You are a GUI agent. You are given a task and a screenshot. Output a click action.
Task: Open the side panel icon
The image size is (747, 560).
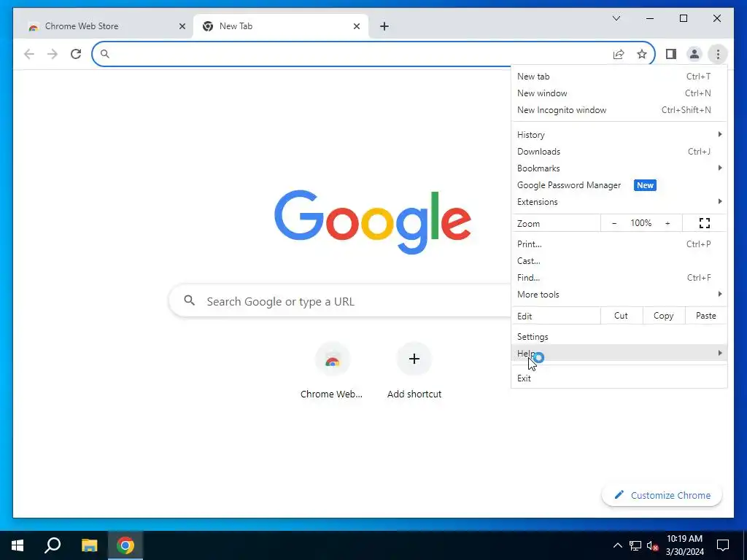[x=671, y=54]
